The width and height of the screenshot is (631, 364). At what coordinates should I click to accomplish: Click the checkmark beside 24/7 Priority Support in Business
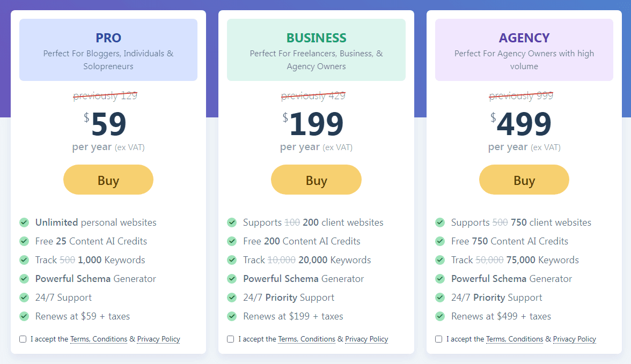[x=232, y=297]
